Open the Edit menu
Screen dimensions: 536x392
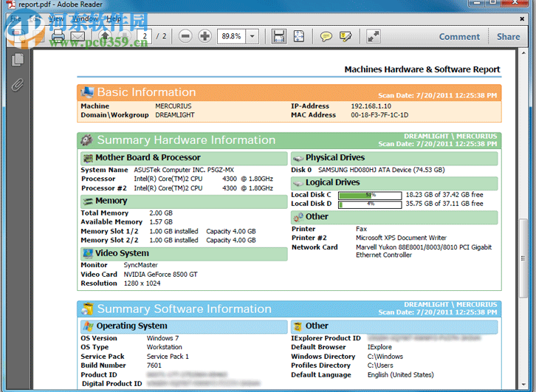(x=35, y=18)
